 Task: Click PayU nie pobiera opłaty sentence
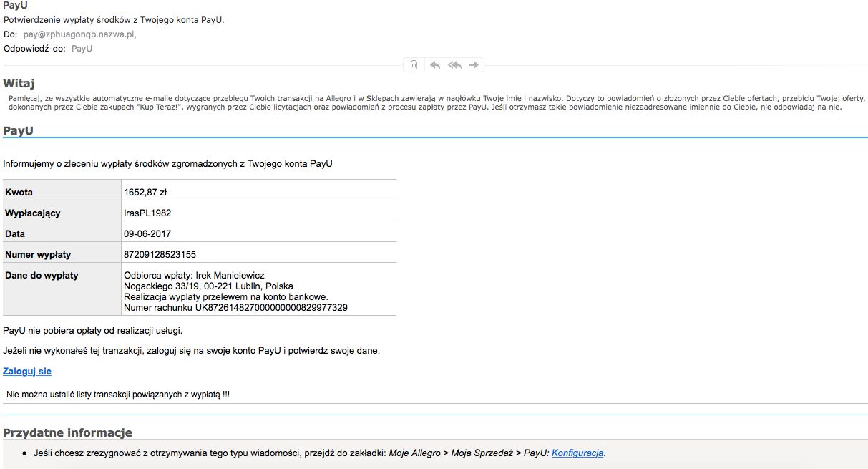pos(93,330)
